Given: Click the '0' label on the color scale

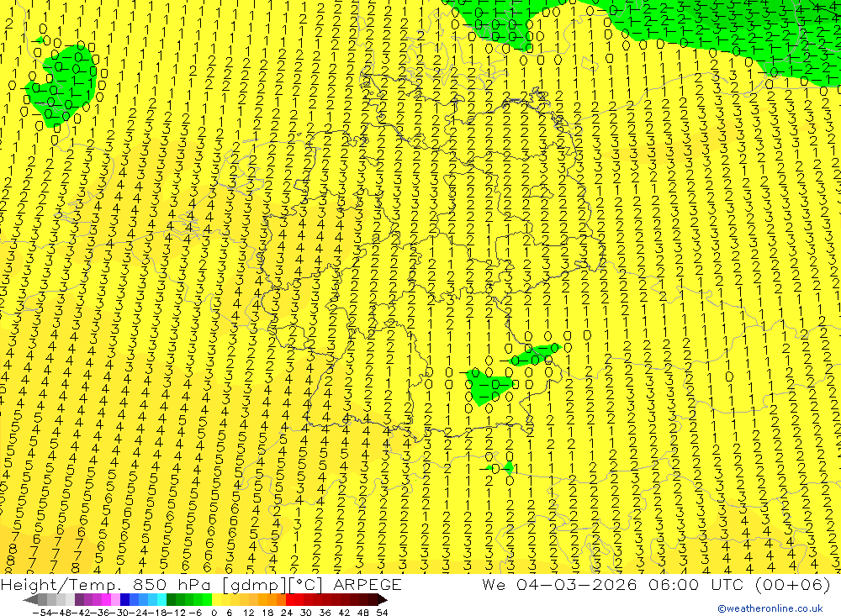Looking at the screenshot, I should pos(214,613).
